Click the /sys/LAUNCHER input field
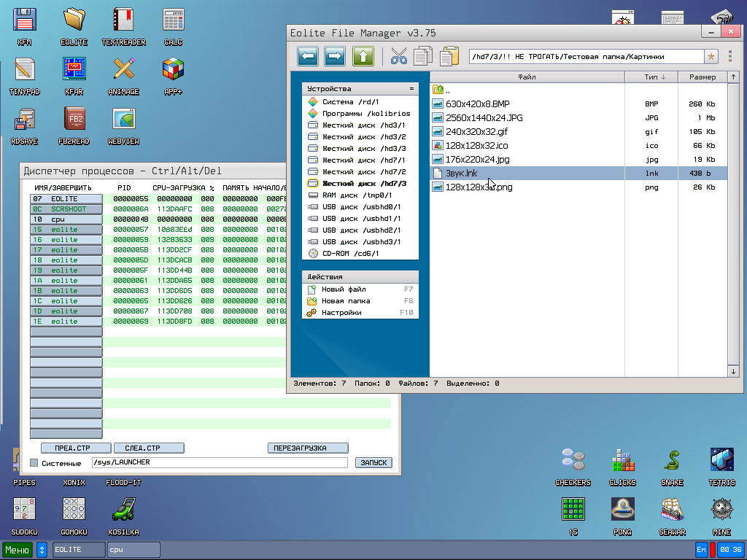747x560 pixels. [x=219, y=463]
